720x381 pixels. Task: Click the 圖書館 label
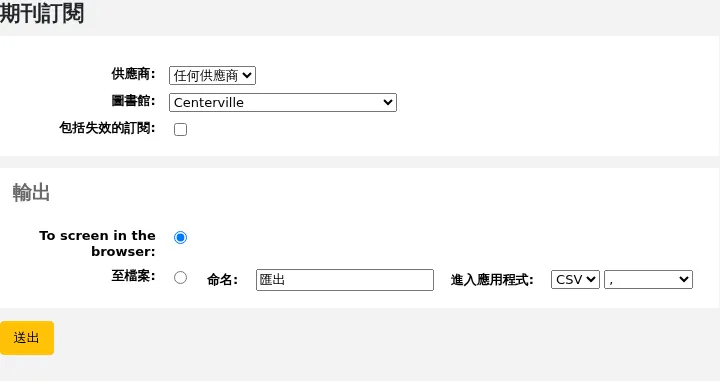(x=133, y=101)
